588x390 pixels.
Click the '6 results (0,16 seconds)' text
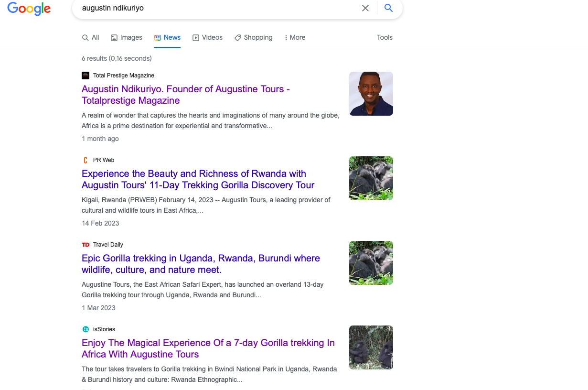pyautogui.click(x=117, y=58)
